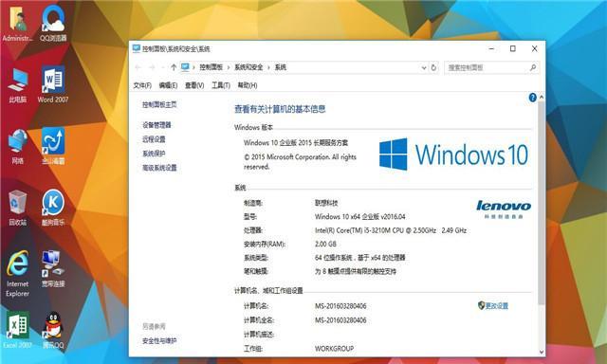Open 设备管理器 from the sidebar
This screenshot has height=364, width=607.
156,125
